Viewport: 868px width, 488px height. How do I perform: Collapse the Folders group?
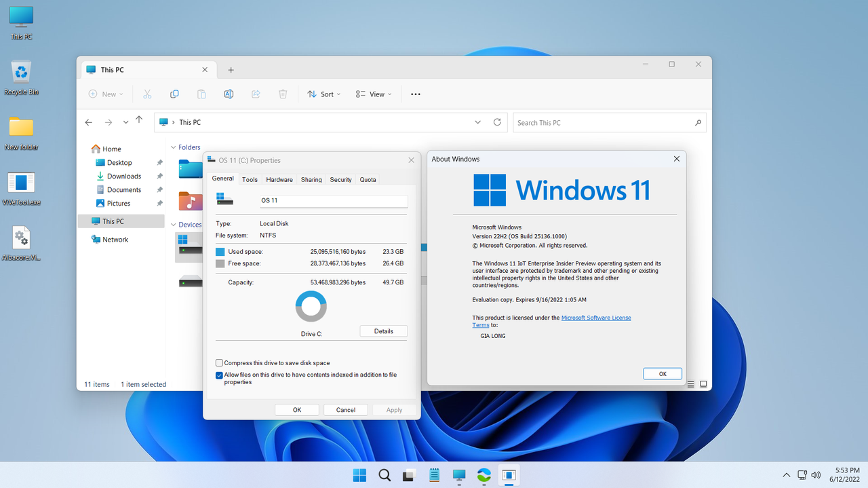[174, 147]
